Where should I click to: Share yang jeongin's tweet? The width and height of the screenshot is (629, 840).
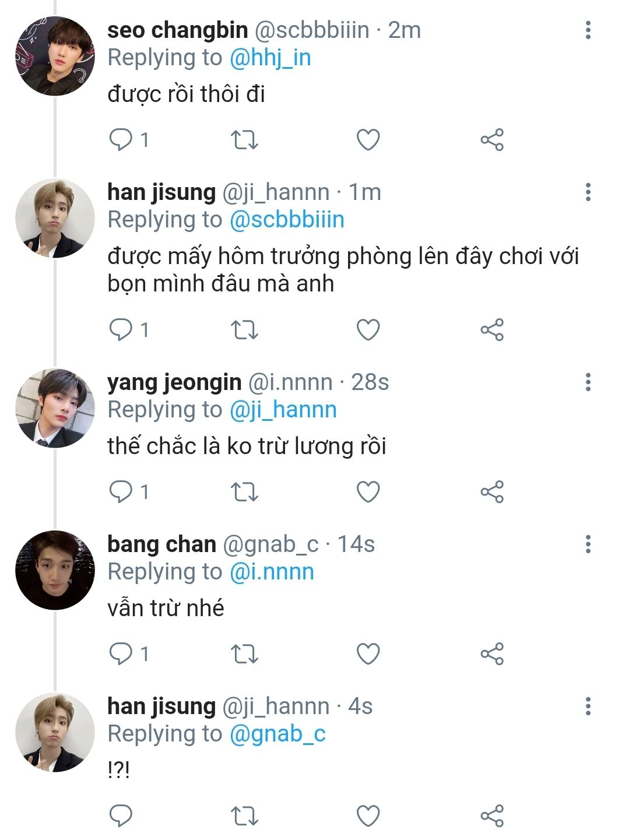491,492
